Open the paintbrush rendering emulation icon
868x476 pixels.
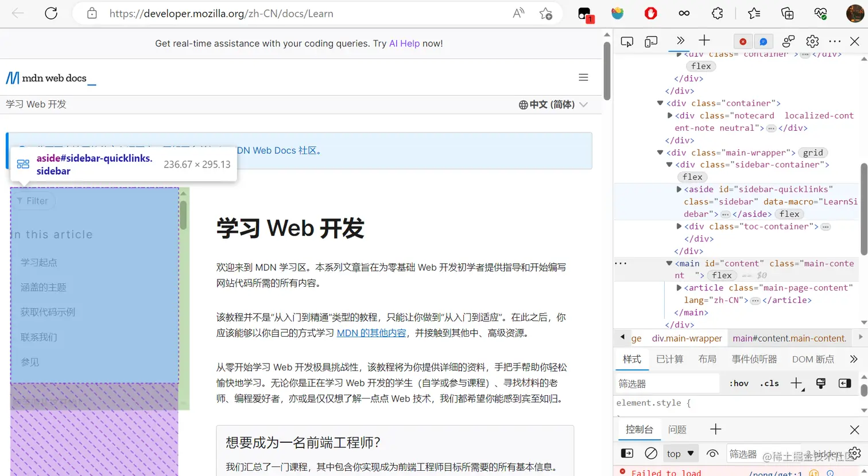click(x=821, y=384)
